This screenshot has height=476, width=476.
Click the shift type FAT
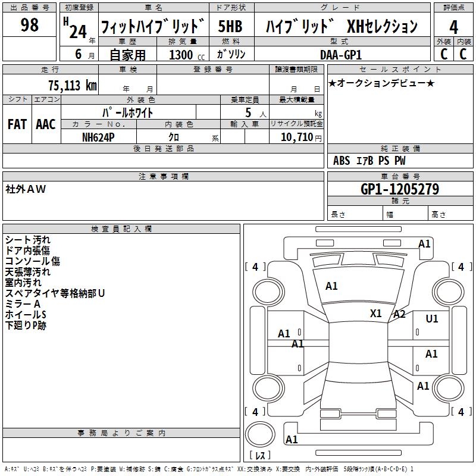(17, 124)
